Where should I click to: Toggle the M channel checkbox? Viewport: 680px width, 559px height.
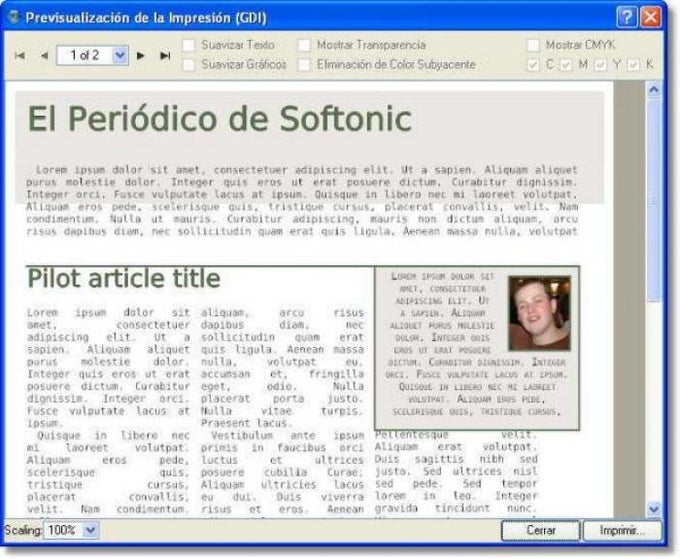(566, 65)
